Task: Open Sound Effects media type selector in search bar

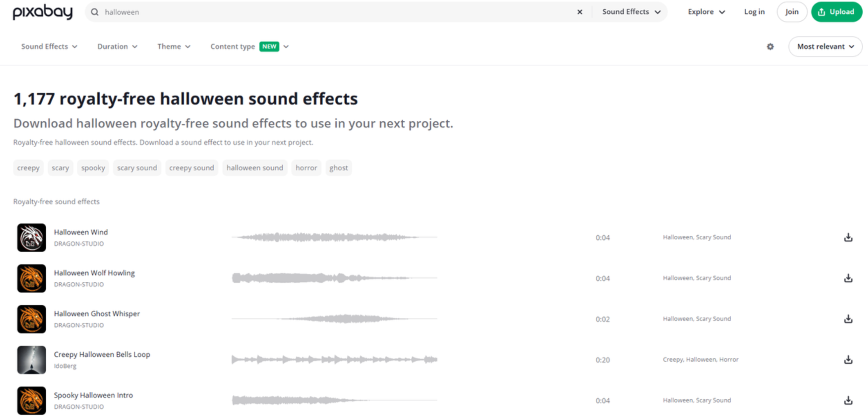Action: coord(631,12)
